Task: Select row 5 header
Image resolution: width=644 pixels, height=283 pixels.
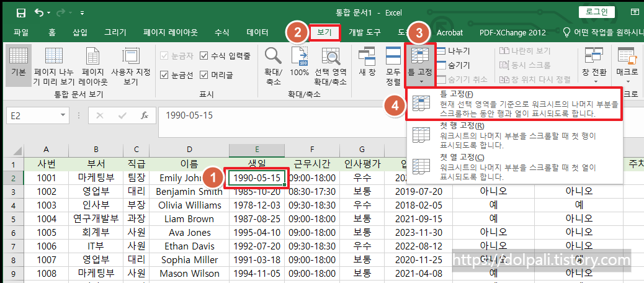Action: coord(13,218)
